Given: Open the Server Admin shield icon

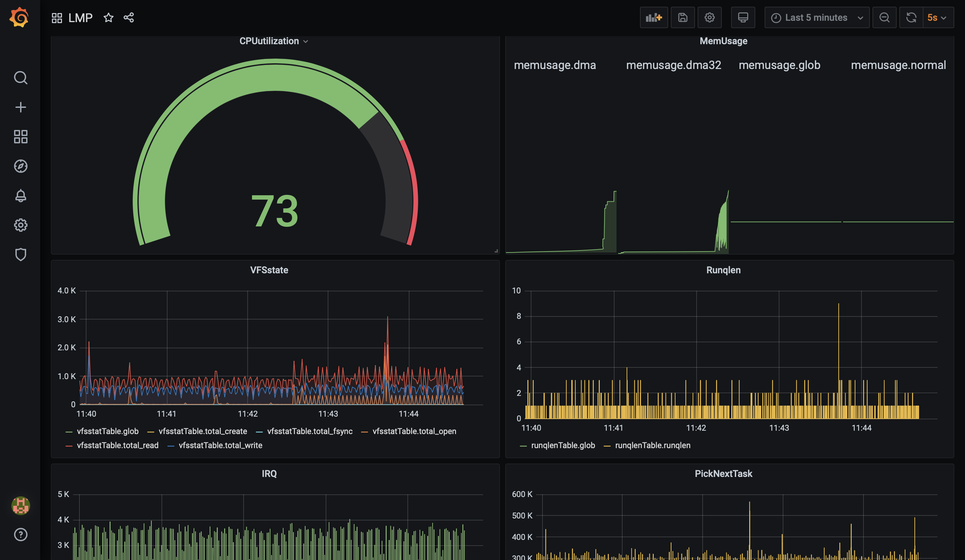Looking at the screenshot, I should point(20,255).
